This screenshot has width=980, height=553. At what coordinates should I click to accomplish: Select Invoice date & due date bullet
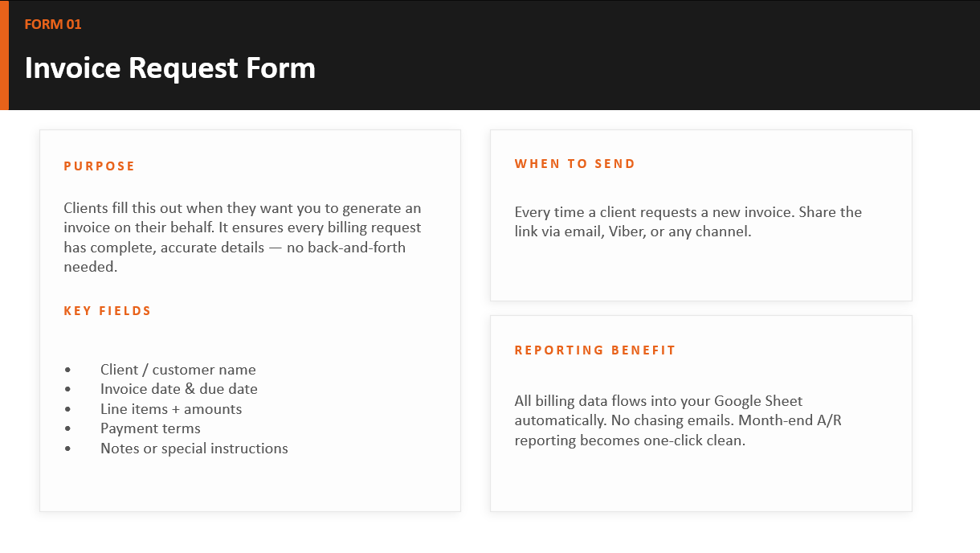(179, 389)
